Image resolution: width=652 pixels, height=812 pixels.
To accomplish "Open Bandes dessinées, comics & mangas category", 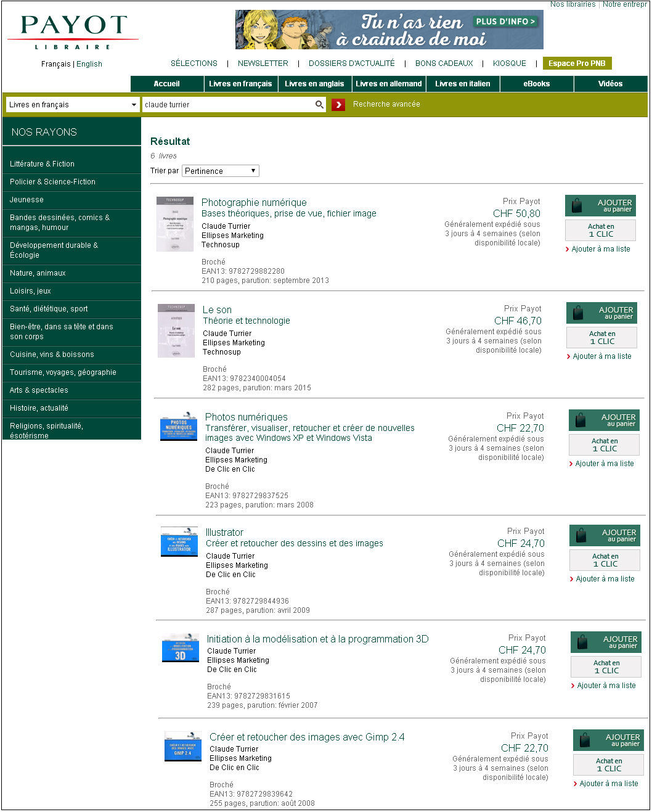I will tap(71, 223).
